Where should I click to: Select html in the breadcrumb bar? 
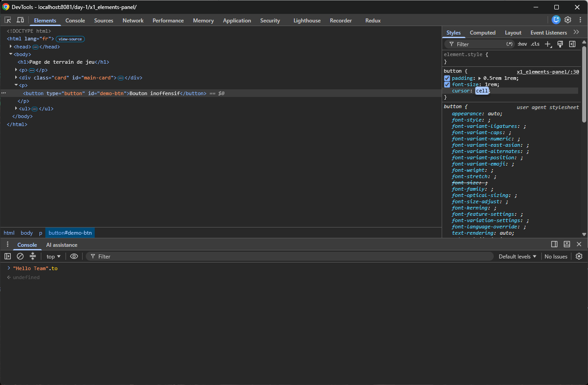pos(9,232)
